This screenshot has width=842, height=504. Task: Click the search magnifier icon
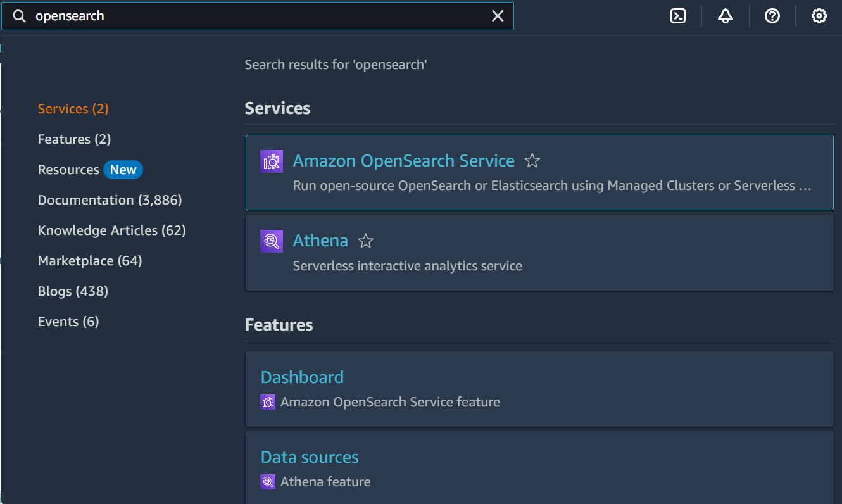pos(19,16)
